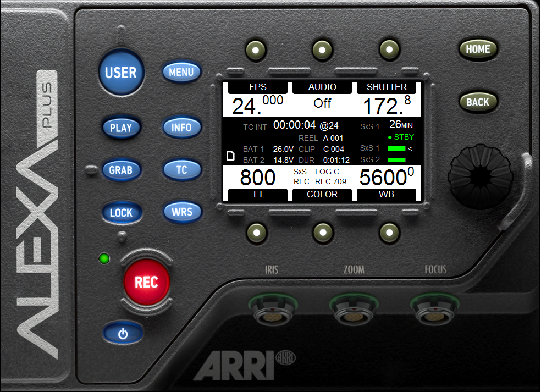Open the WRS wireless remote button
Screen dimensions: 541x392
[x=182, y=212]
